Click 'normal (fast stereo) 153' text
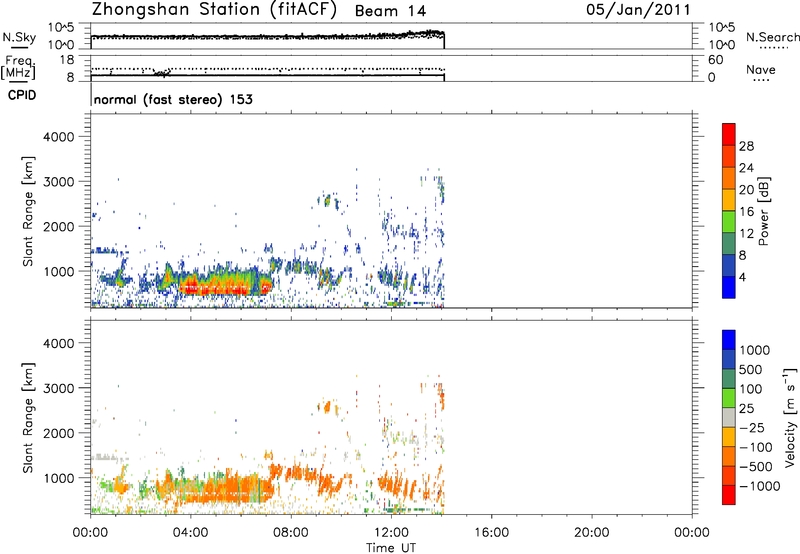The image size is (800, 554). pos(173,99)
